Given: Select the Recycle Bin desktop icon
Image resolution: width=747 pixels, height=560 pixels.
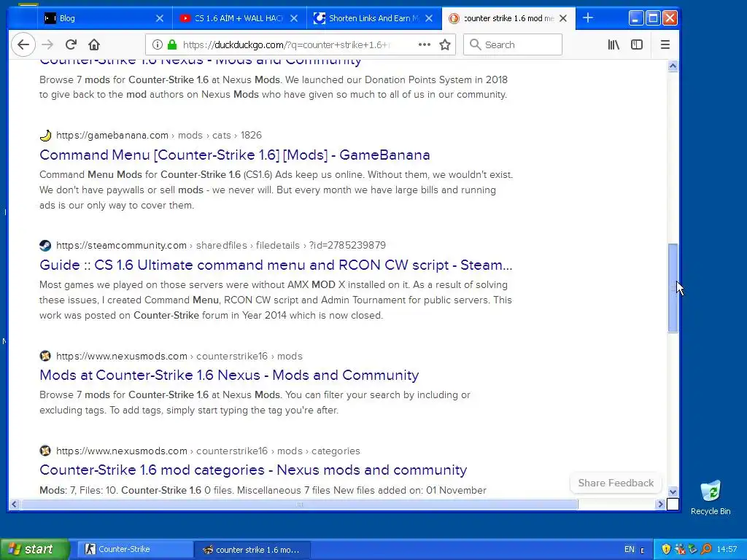Looking at the screenshot, I should [711, 498].
